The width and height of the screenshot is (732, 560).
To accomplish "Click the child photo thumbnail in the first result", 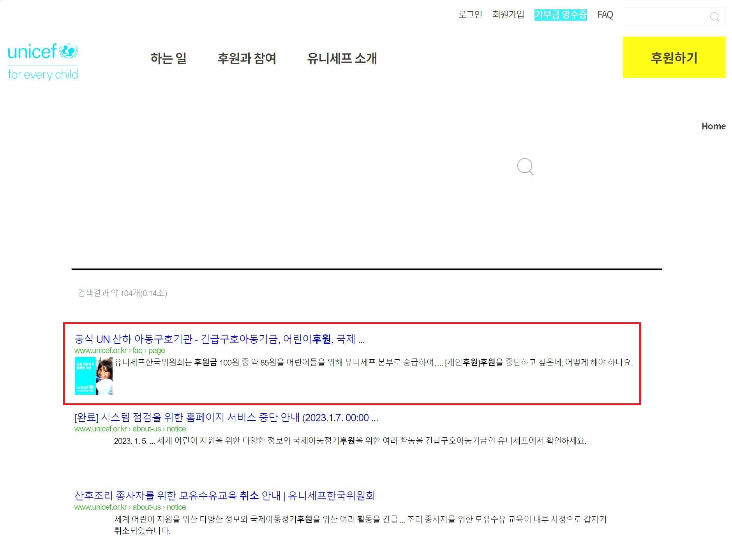I will [93, 376].
